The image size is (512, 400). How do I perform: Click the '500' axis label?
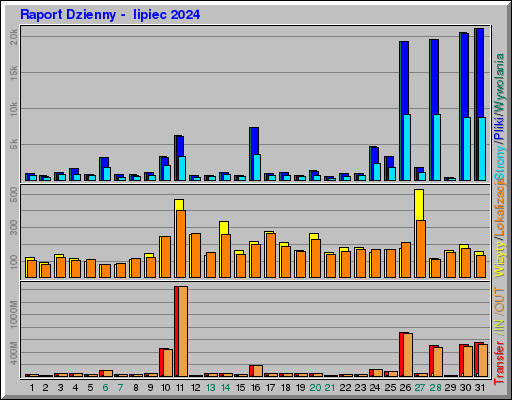[14, 194]
